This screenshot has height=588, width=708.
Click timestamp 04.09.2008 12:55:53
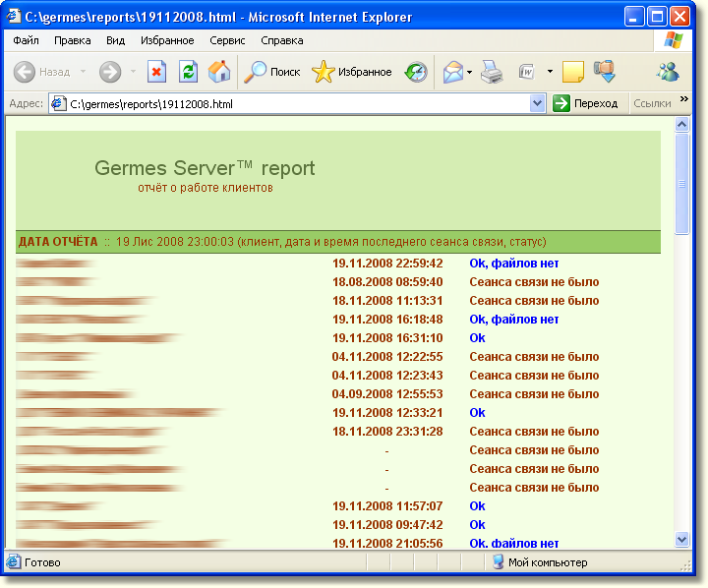[x=387, y=394]
